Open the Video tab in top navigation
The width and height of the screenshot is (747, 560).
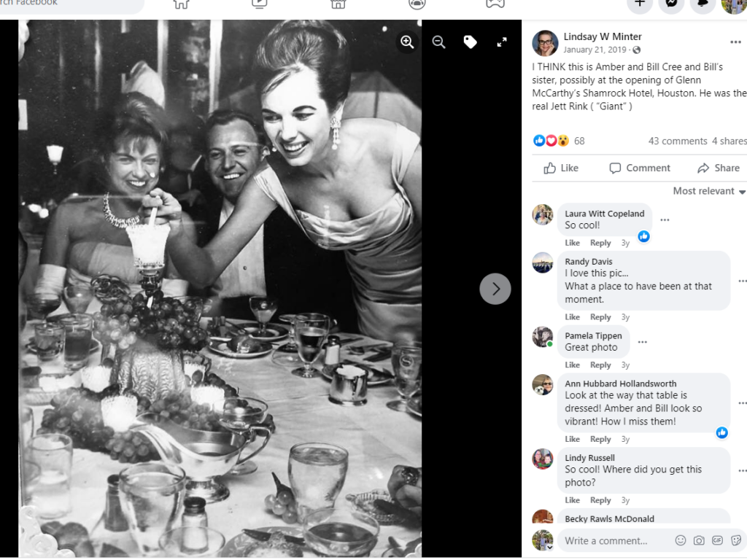click(x=259, y=4)
